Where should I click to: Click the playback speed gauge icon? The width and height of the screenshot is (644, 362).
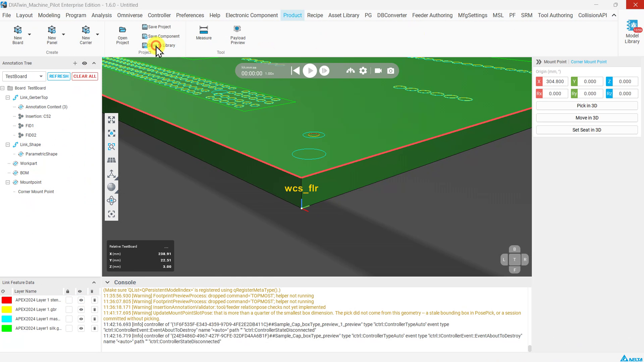pos(351,71)
